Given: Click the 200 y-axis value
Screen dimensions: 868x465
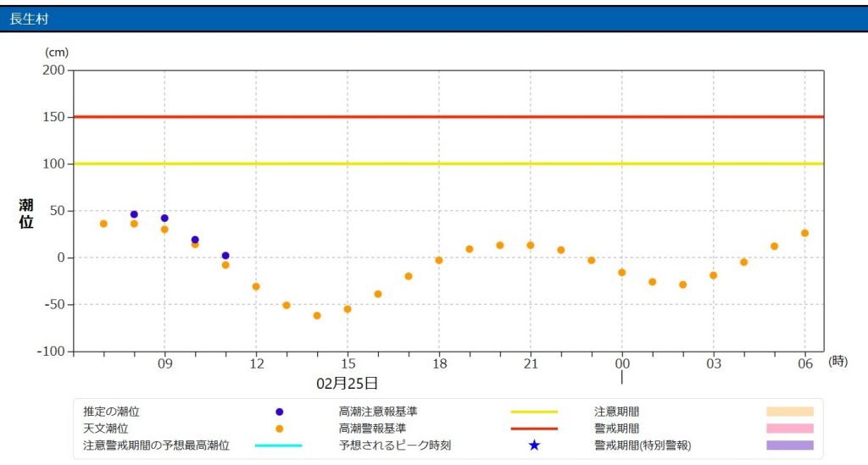Looking at the screenshot, I should [x=53, y=69].
